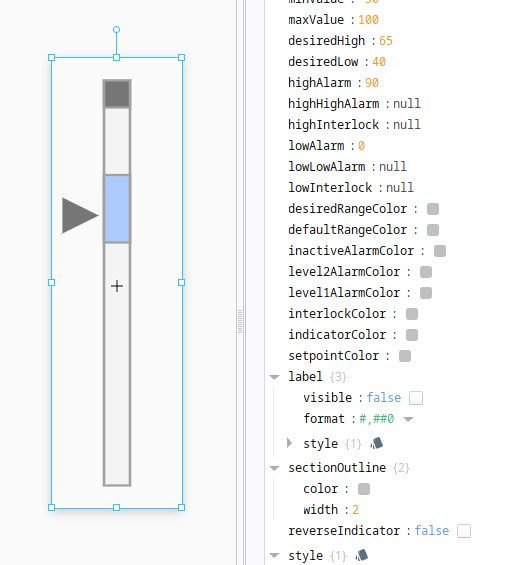The image size is (530, 565).
Task: Collapse the label property group
Action: coord(275,377)
